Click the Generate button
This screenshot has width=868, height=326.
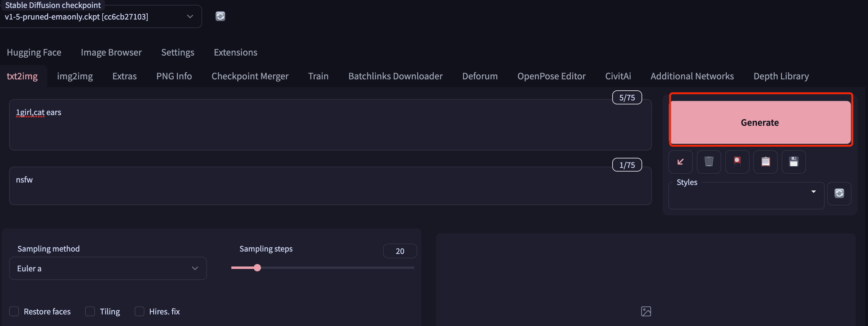click(761, 122)
